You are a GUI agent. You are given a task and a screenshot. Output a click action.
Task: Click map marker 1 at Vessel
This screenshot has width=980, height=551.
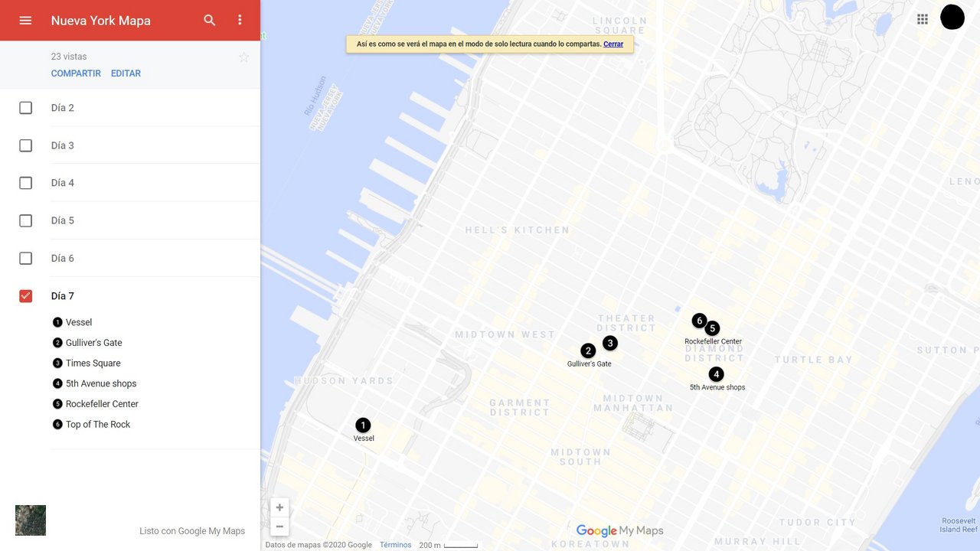pyautogui.click(x=363, y=425)
